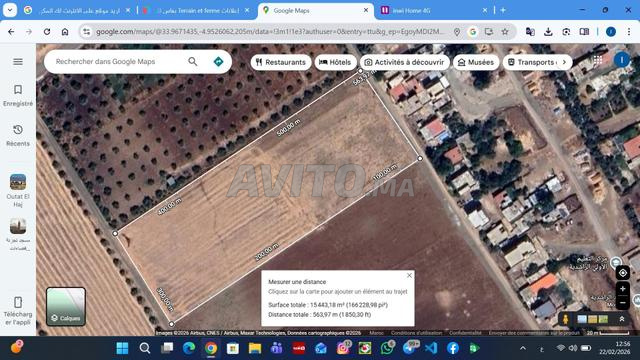The image size is (640, 360).
Task: Expand the map imagery options chevron
Action: click(622, 319)
